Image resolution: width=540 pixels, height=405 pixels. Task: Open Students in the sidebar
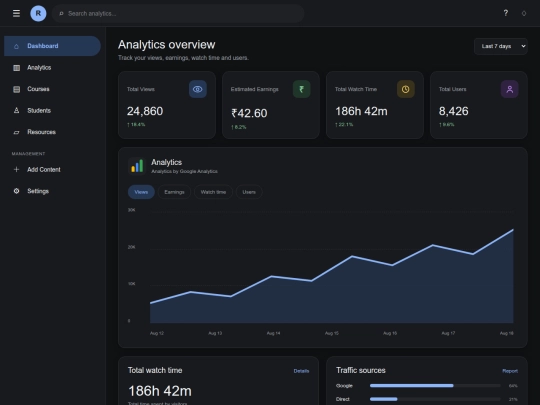pyautogui.click(x=52, y=111)
